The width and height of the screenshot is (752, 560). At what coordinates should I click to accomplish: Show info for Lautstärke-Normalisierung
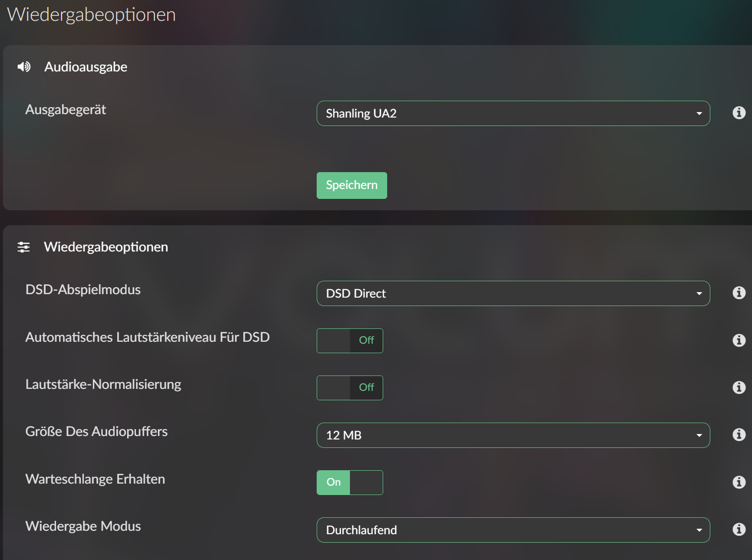point(739,387)
